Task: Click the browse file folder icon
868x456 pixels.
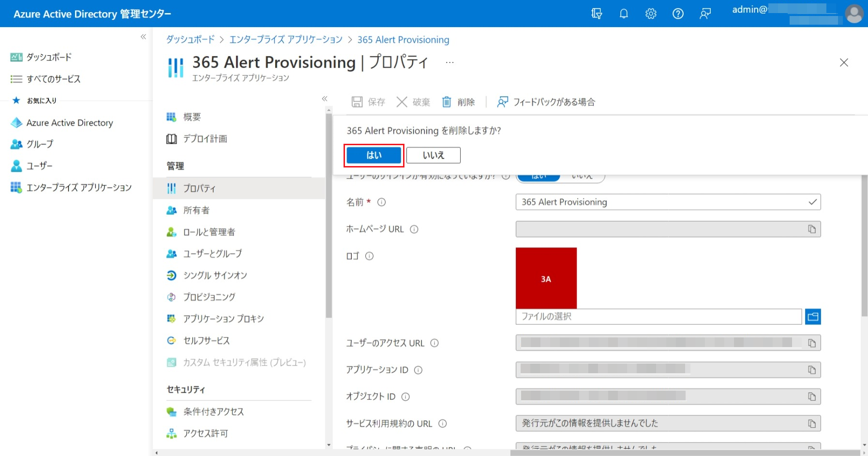Action: point(813,317)
